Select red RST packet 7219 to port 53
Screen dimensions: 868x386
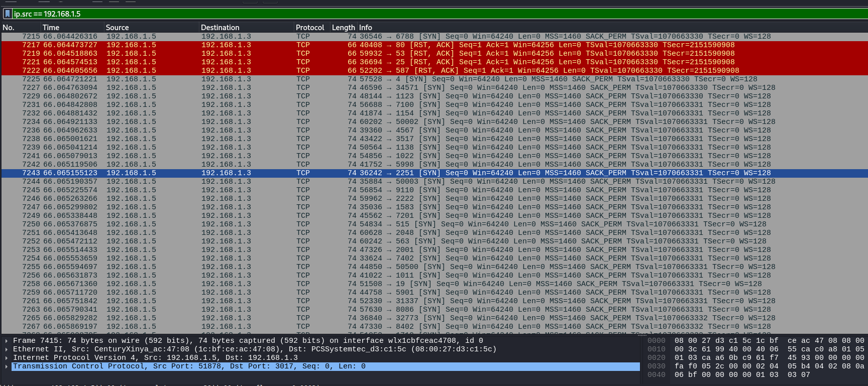[x=435, y=54]
